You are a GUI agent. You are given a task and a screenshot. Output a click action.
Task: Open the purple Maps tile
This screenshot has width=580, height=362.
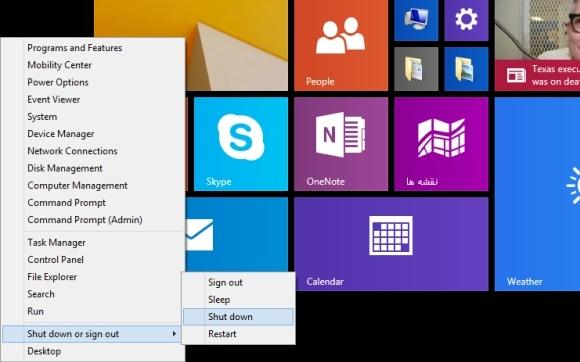tap(441, 144)
